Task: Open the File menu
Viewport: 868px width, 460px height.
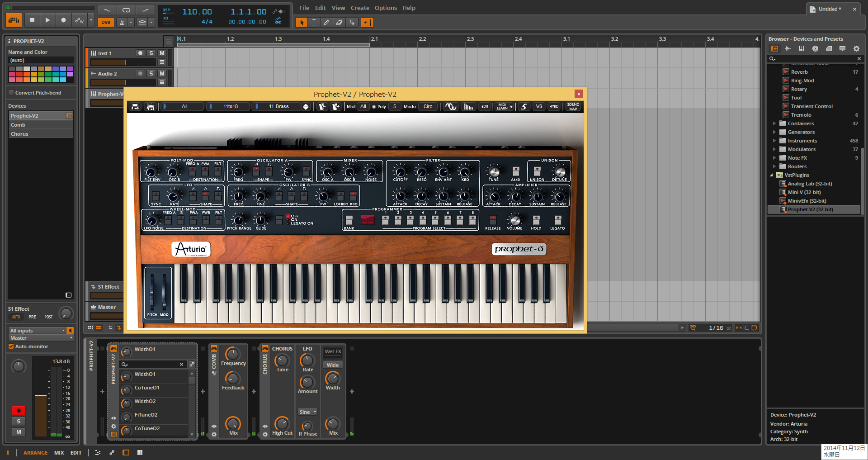Action: 304,8
